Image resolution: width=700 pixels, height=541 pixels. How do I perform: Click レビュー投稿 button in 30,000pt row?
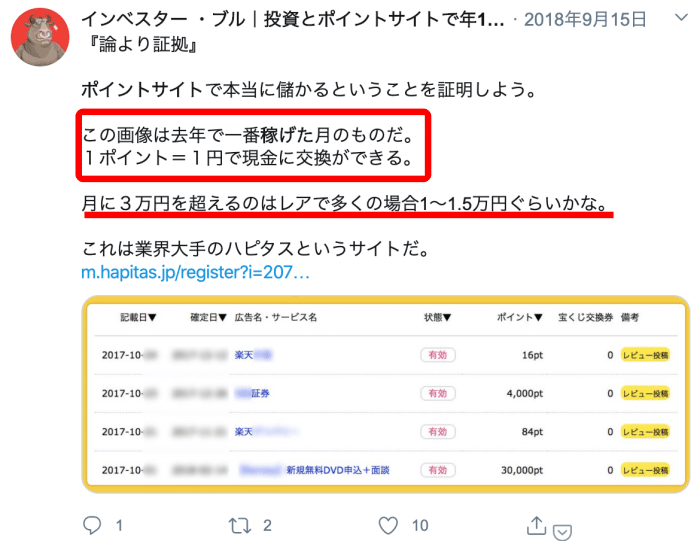(645, 470)
